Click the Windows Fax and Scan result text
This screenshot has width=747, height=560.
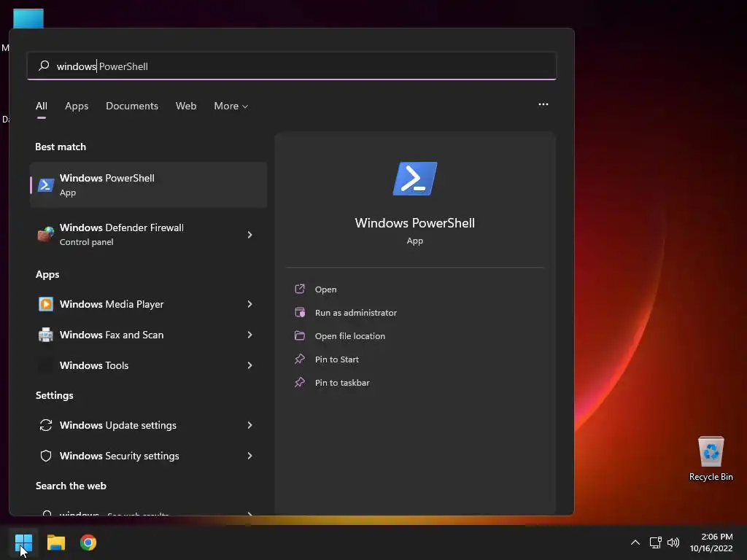(x=112, y=335)
